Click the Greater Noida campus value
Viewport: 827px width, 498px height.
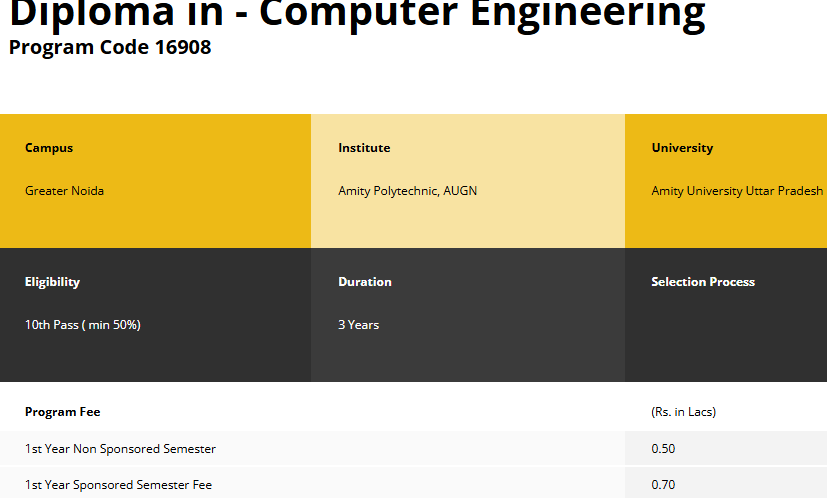(x=64, y=191)
